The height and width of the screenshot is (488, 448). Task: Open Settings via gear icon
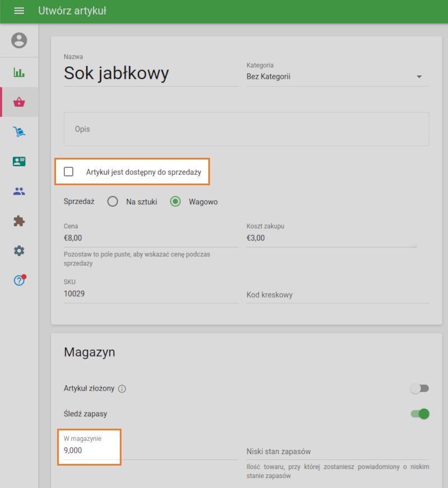tap(20, 250)
